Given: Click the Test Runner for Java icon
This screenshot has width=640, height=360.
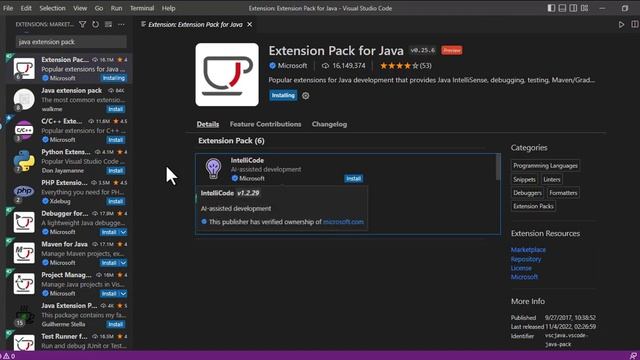Looking at the screenshot, I should pyautogui.click(x=24, y=343).
